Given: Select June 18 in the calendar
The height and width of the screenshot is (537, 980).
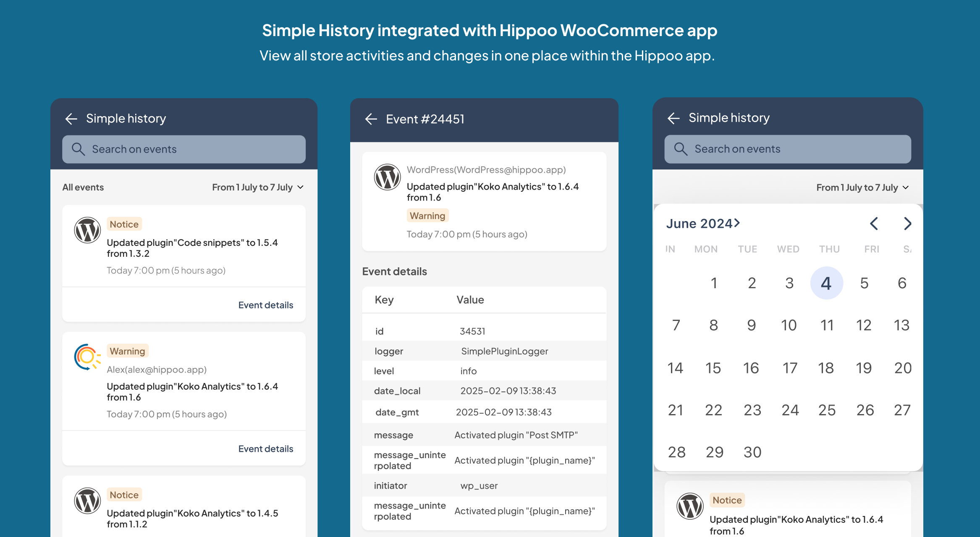Looking at the screenshot, I should coord(826,368).
